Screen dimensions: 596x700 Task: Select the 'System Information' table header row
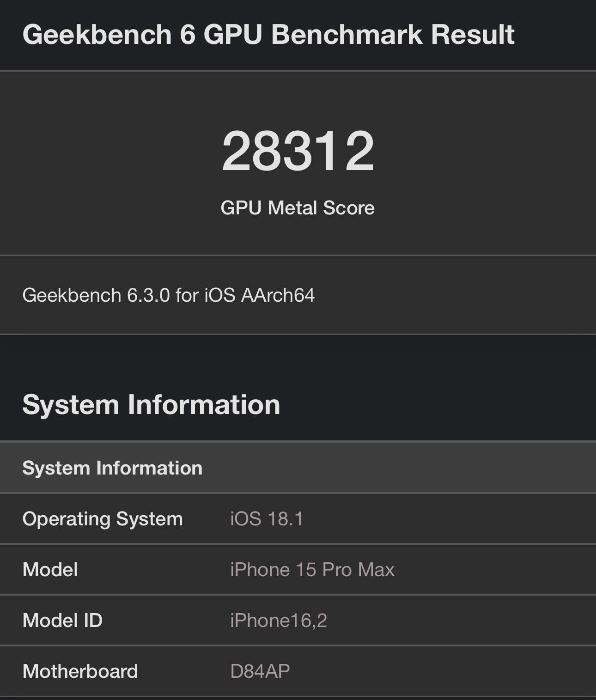298,468
